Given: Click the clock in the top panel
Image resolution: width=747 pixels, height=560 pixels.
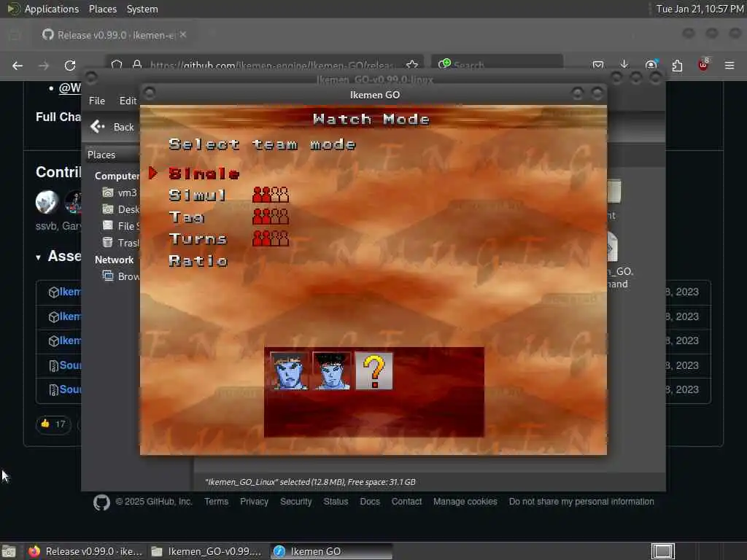Looking at the screenshot, I should pyautogui.click(x=700, y=9).
